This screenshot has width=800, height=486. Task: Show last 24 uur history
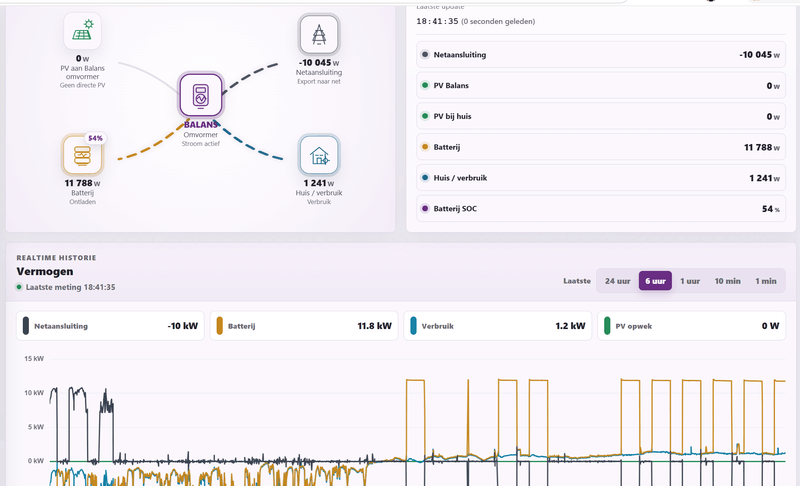tap(617, 281)
